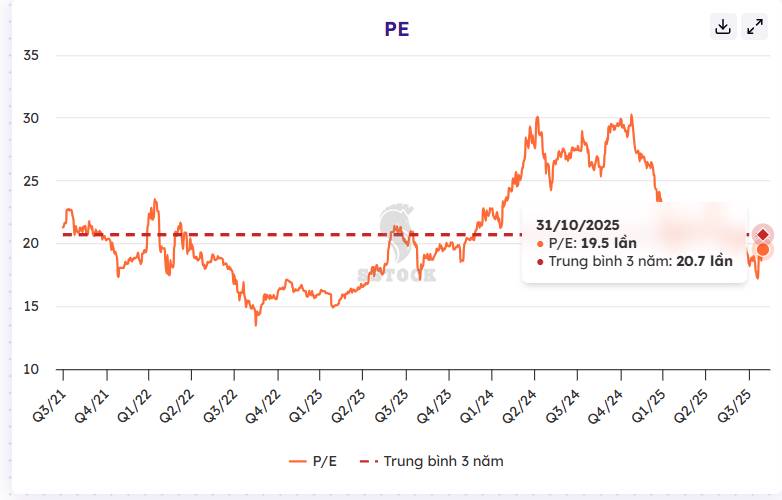782x500 pixels.
Task: Hide the Trung bình 3 năm series
Action: click(432, 461)
